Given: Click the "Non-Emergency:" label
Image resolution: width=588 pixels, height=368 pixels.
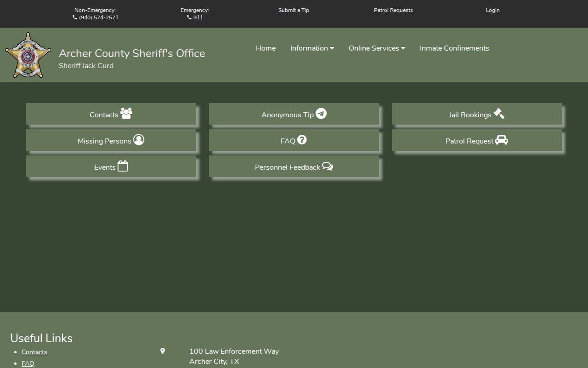Looking at the screenshot, I should 95,10.
